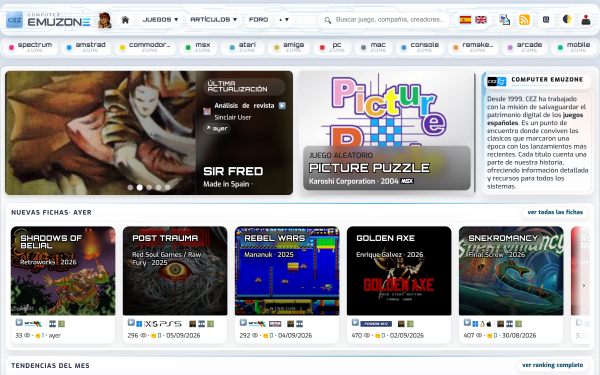Open the Shadows of Belial card thumbnail

pyautogui.click(x=63, y=271)
